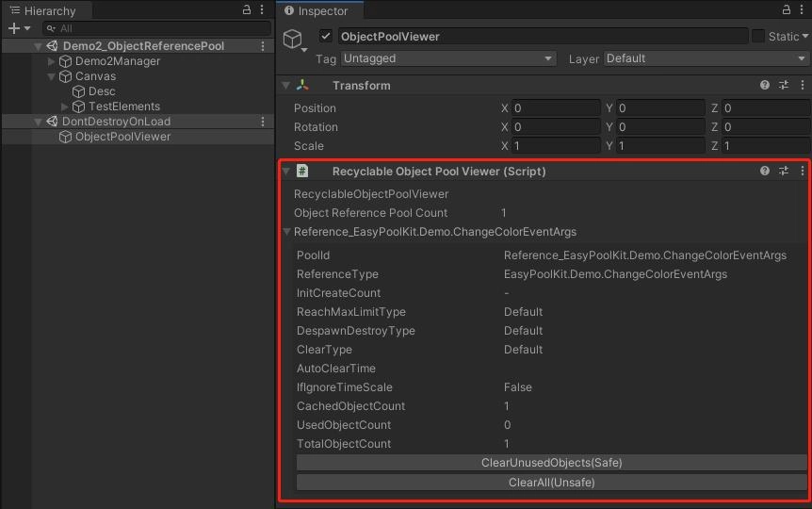Viewport: 812px width, 509px height.
Task: Edit Position X field
Action: [x=556, y=107]
